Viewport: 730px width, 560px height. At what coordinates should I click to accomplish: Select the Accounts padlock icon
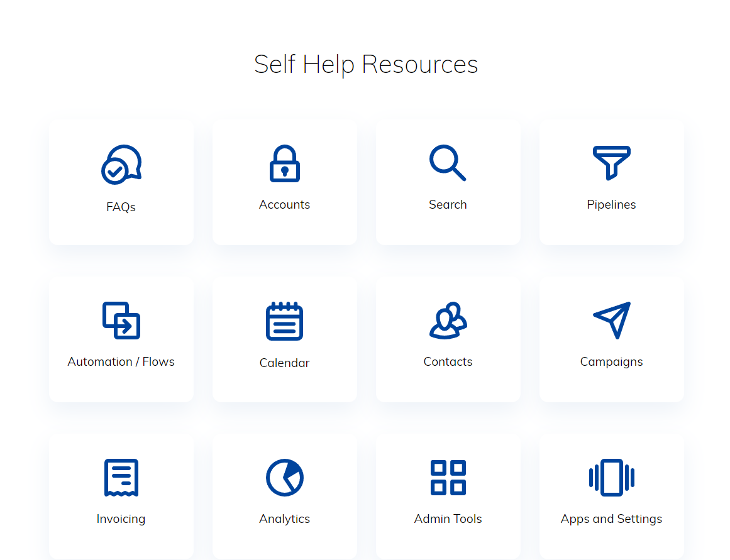[284, 164]
